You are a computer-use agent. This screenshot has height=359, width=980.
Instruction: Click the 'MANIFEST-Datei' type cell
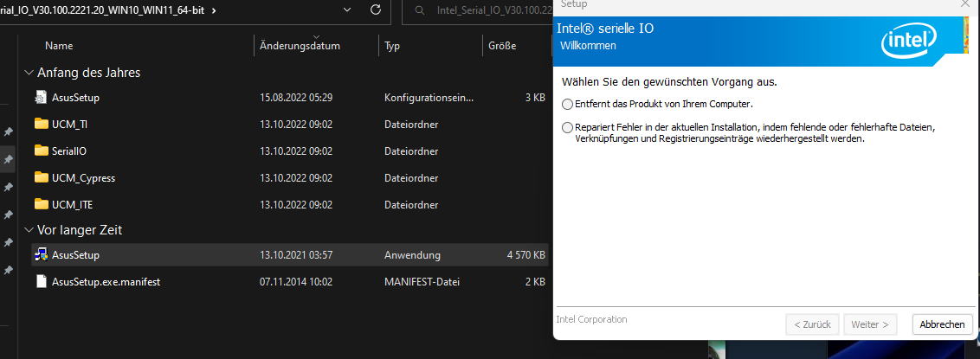click(422, 282)
